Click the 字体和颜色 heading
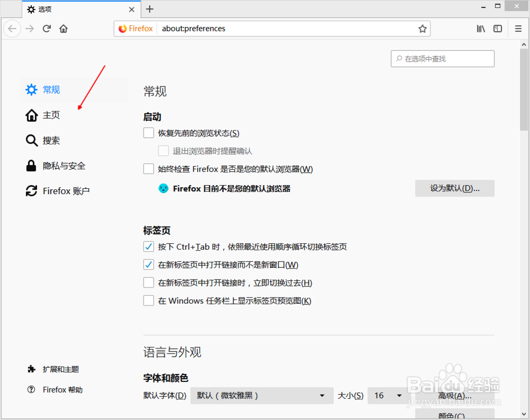Screen dimensions: 530x420 (x=165, y=378)
